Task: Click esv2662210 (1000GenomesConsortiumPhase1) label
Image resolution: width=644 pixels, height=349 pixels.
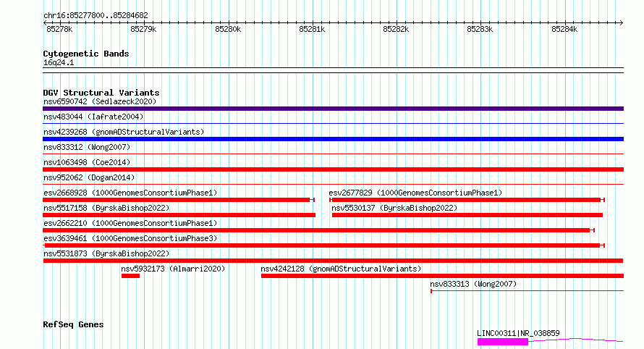Action: coord(130,223)
